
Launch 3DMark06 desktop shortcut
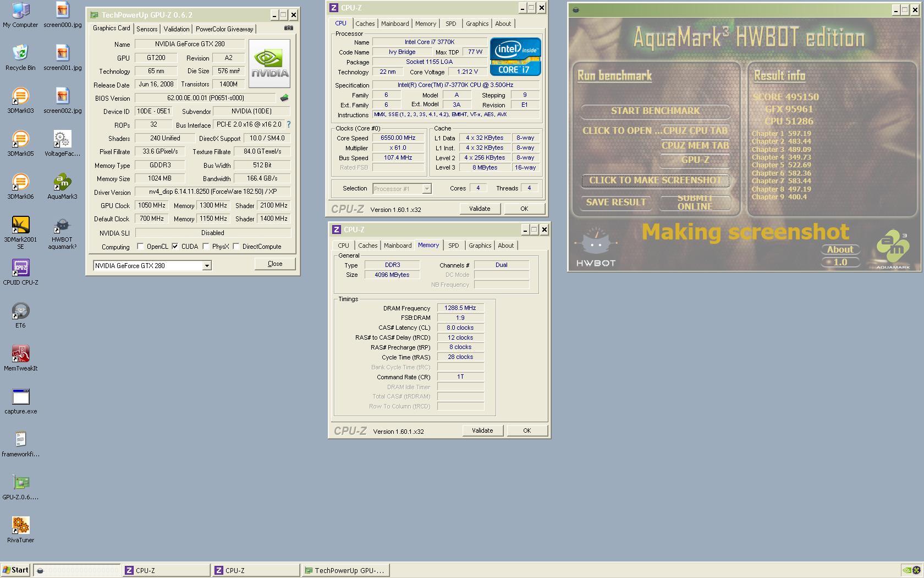pyautogui.click(x=20, y=187)
